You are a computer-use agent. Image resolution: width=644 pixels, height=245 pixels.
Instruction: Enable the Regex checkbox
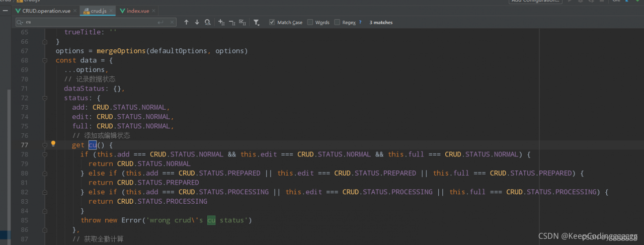pos(337,22)
